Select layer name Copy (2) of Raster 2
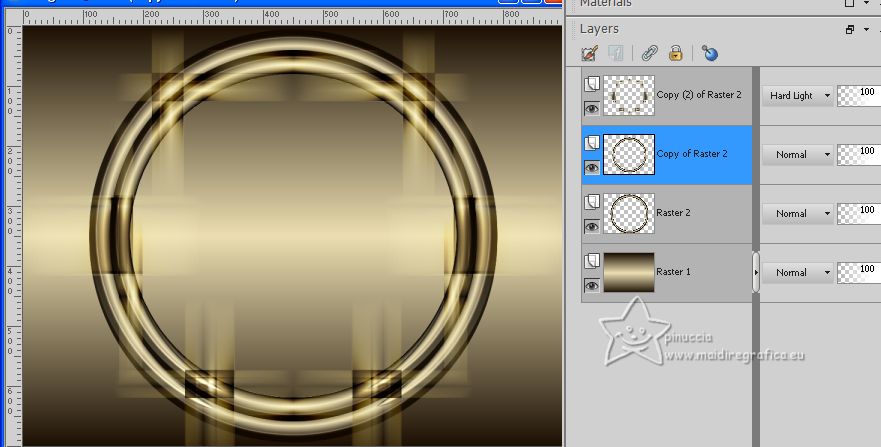The width and height of the screenshot is (881, 447). tap(699, 95)
